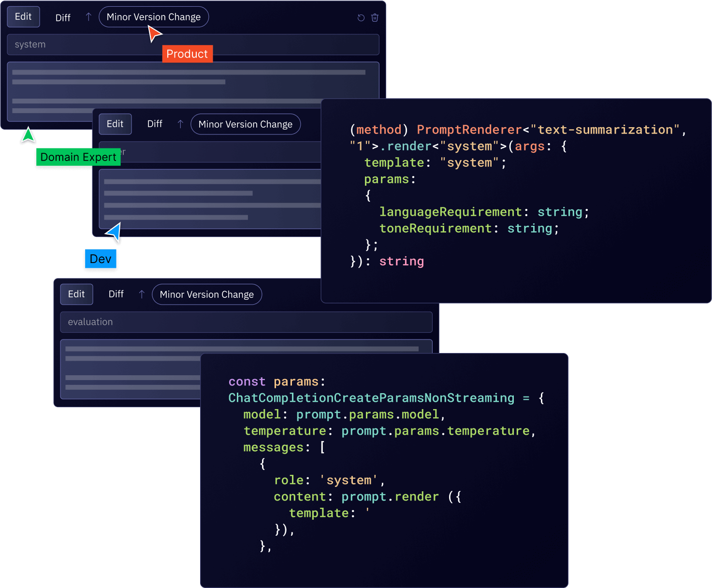Click the up-arrow icon on the Domain Expert panel
Viewport: 712px width, 588px height.
click(x=180, y=124)
